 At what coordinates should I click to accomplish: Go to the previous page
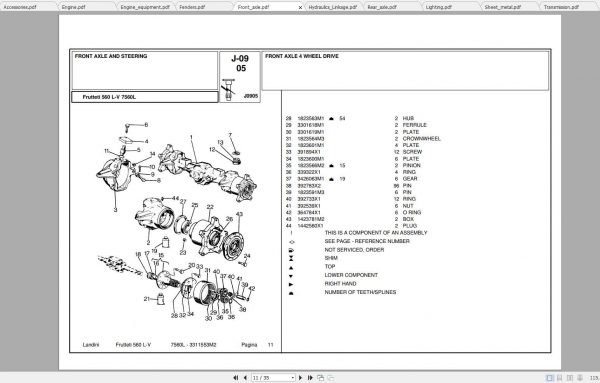245,378
